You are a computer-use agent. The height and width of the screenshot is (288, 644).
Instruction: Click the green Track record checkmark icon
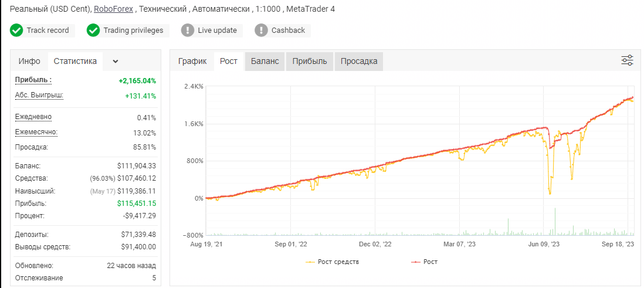pos(16,31)
